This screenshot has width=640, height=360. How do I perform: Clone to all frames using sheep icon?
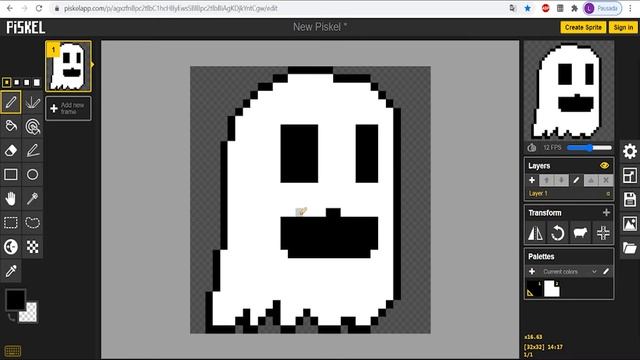coord(580,233)
